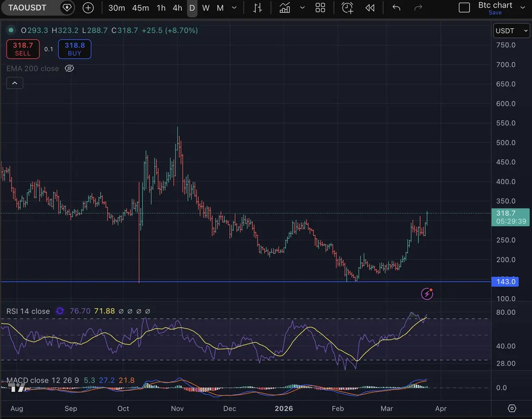Click the 2026 label on time axis
Viewport: 532px width, 419px height.
click(x=284, y=408)
